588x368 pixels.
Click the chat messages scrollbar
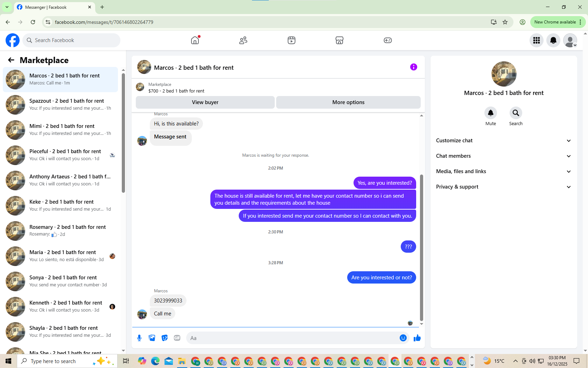pyautogui.click(x=421, y=247)
